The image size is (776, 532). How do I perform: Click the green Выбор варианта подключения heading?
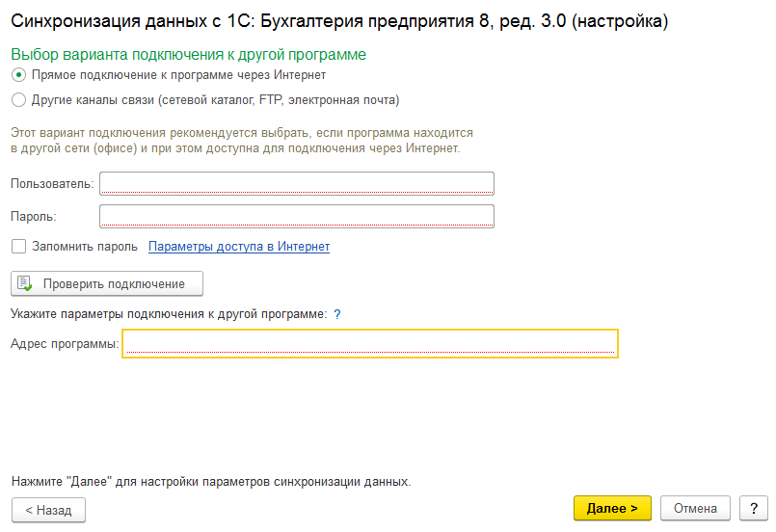[189, 54]
